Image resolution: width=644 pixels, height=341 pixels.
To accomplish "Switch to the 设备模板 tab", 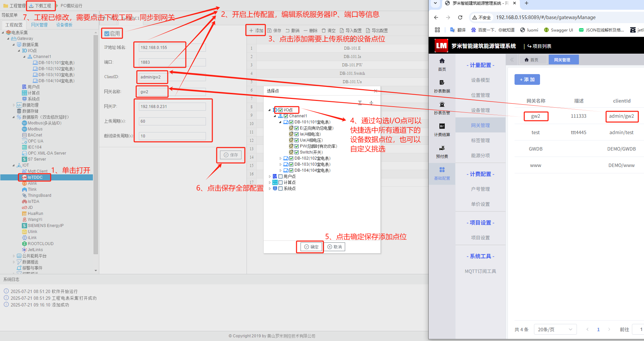I will click(64, 25).
